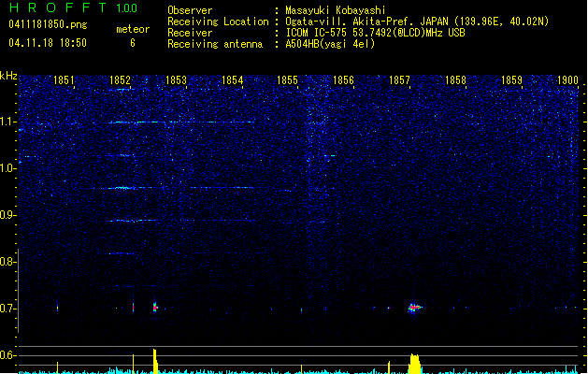Click the 1900 time axis label
This screenshot has width=588, height=374.
coord(567,79)
